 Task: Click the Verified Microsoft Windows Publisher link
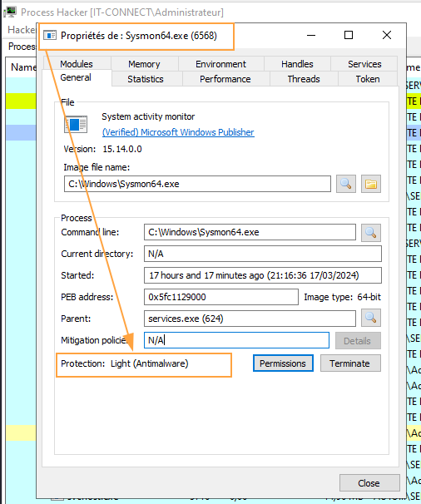178,132
